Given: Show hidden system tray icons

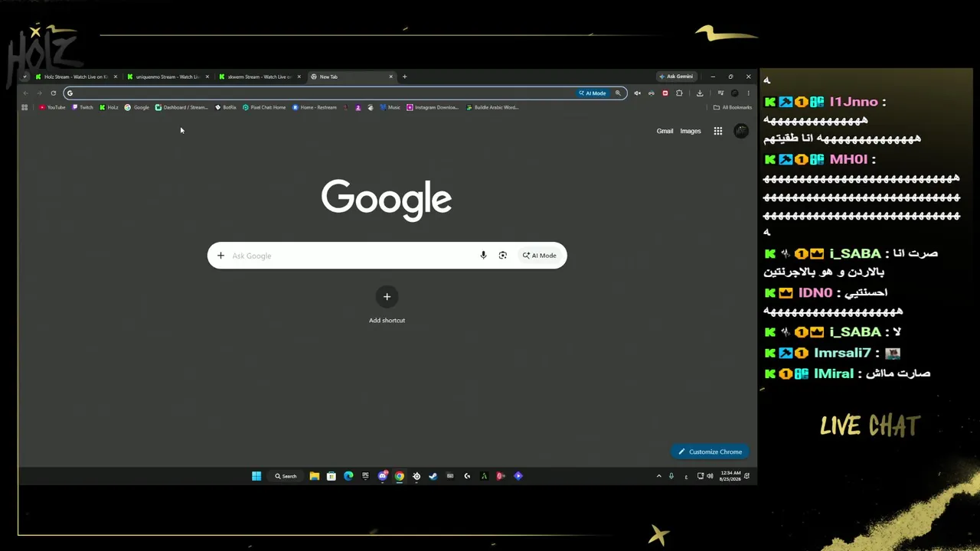Looking at the screenshot, I should click(658, 476).
